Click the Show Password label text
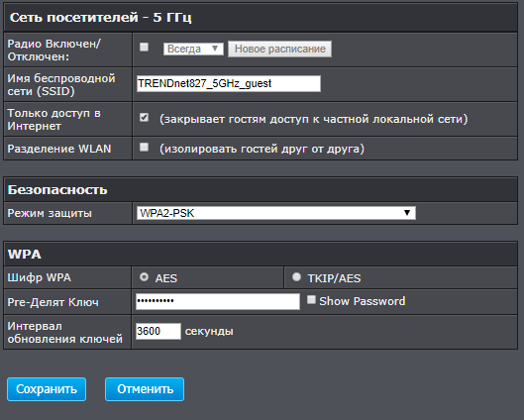Image resolution: width=524 pixels, height=420 pixels. tap(363, 301)
